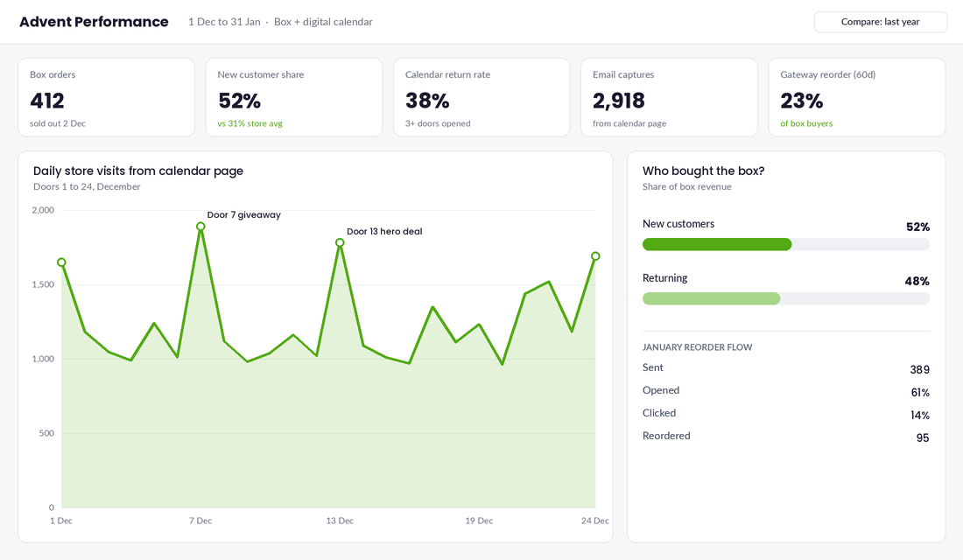The width and height of the screenshot is (963, 560).
Task: Click the Opened row label
Action: (x=661, y=390)
